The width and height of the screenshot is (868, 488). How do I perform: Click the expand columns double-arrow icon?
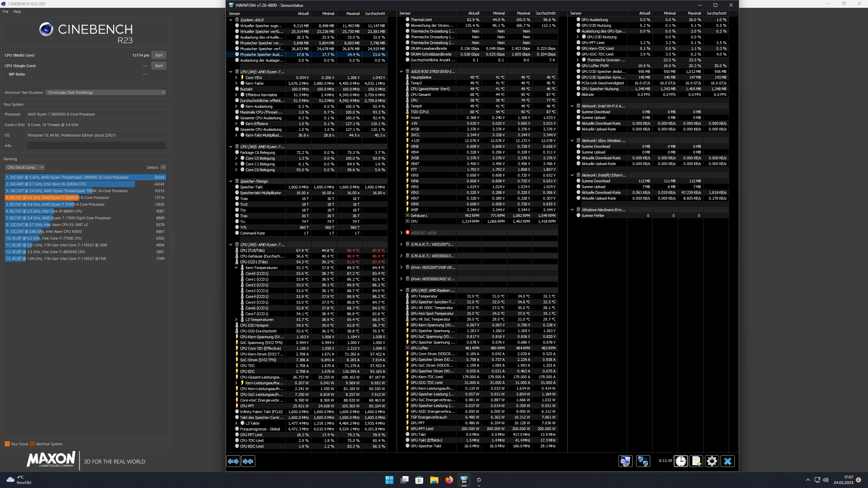pyautogui.click(x=233, y=461)
